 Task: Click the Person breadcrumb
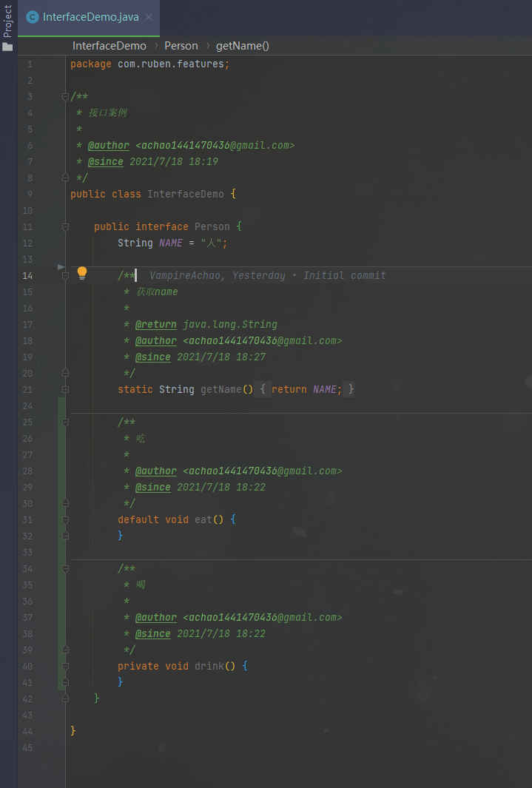[x=181, y=46]
